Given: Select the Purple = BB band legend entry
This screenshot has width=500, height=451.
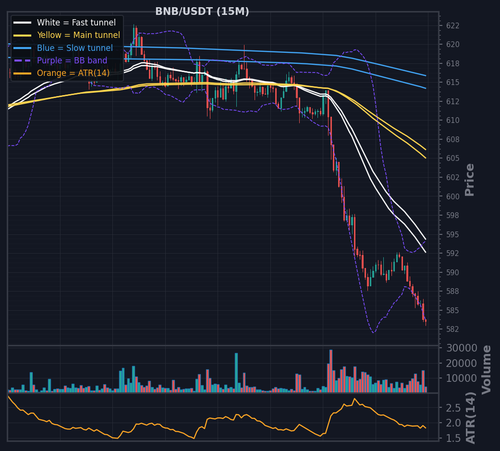Looking at the screenshot, I should (60, 61).
